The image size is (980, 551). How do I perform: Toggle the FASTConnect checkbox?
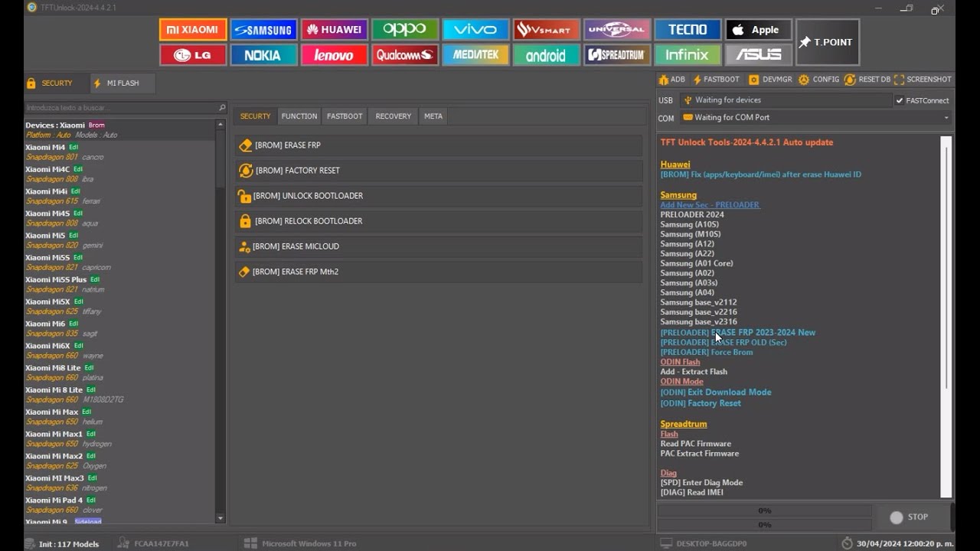point(900,100)
